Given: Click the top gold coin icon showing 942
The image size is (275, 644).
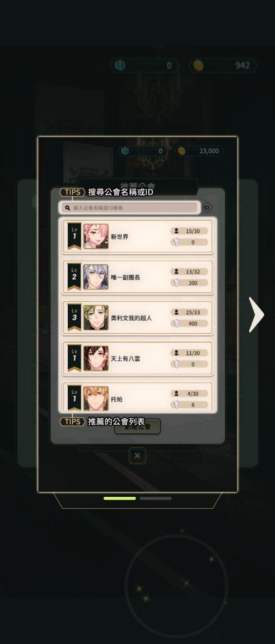Looking at the screenshot, I should click(x=198, y=65).
